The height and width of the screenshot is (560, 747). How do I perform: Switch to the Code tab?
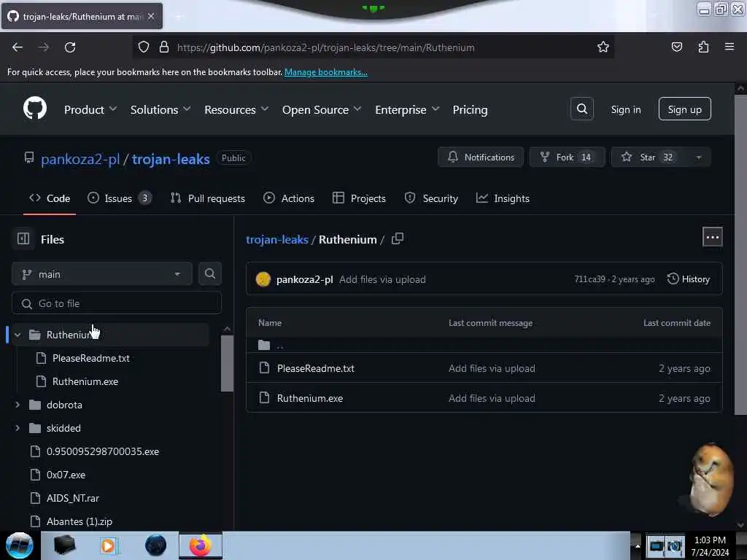[x=50, y=198]
